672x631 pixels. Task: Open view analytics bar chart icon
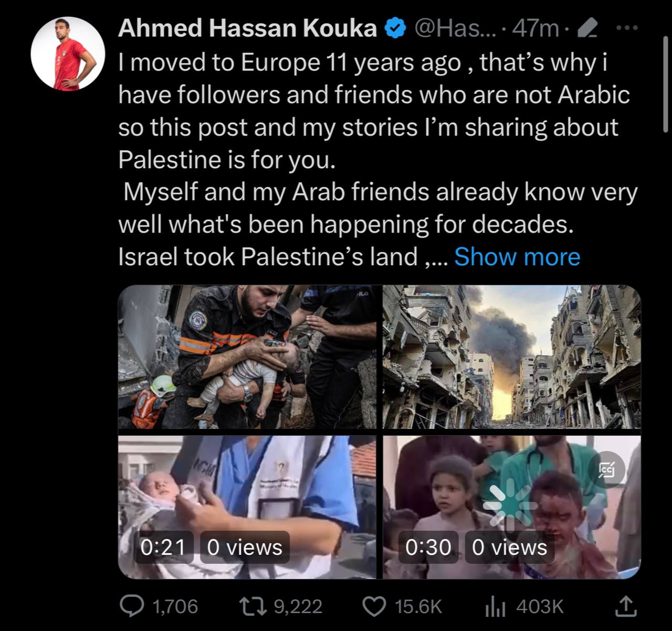(495, 606)
